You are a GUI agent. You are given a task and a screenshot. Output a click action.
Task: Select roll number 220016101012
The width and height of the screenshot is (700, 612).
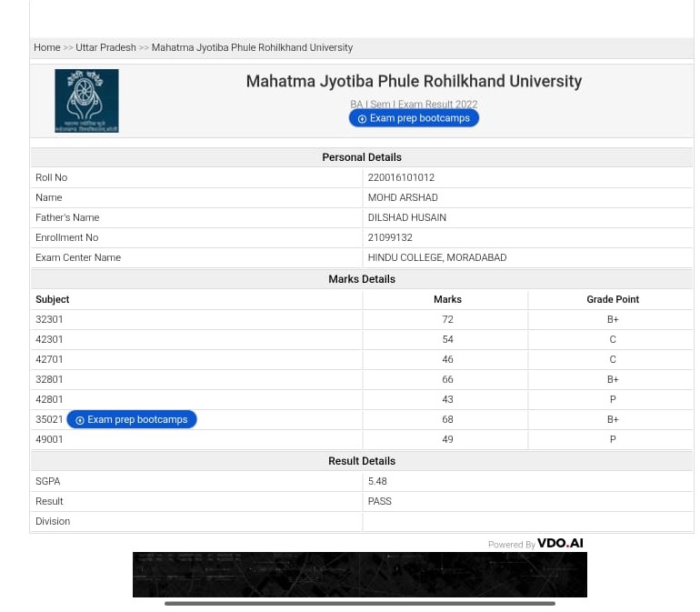(x=401, y=177)
